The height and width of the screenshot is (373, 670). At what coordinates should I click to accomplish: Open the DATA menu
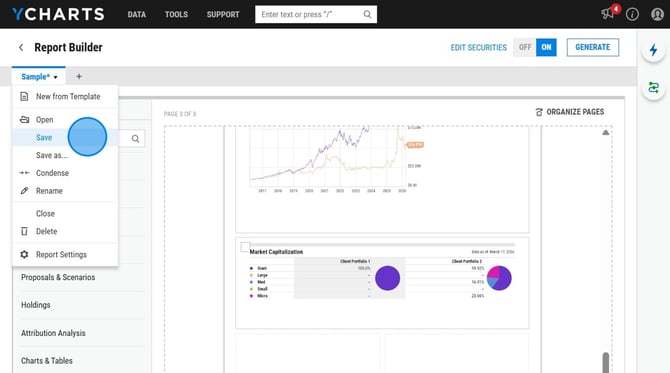point(137,15)
